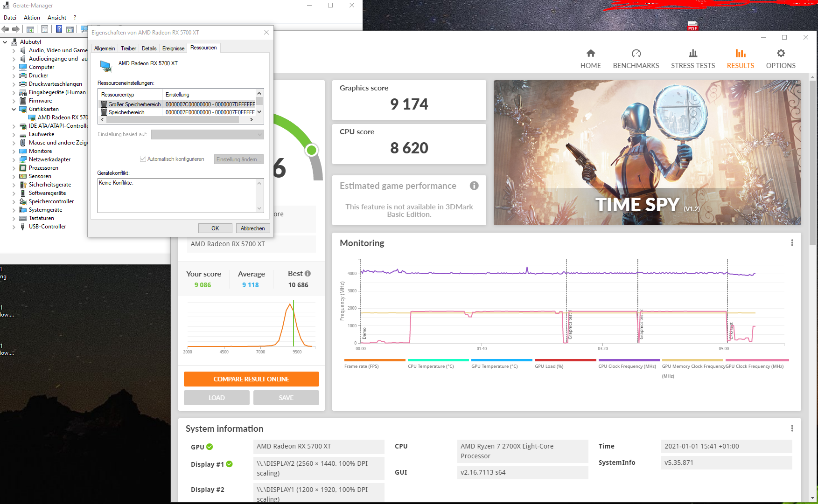The image size is (818, 504).
Task: Go to 3DMark HOME
Action: (x=590, y=59)
